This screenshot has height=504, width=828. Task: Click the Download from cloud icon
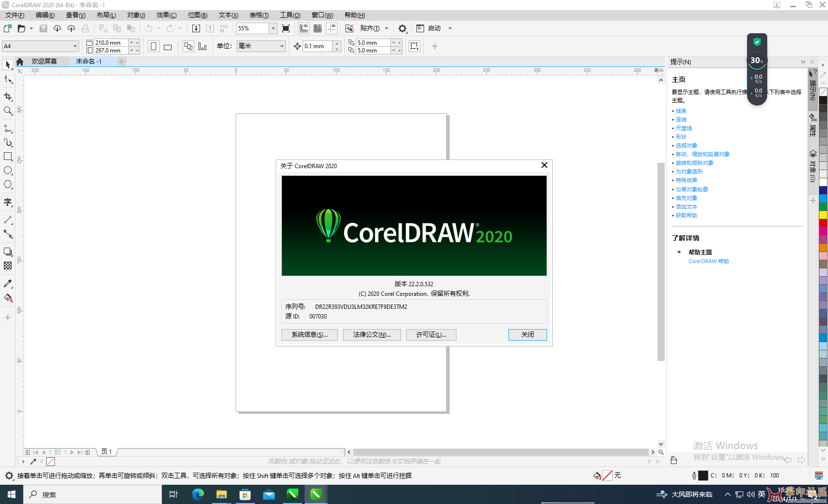pyautogui.click(x=57, y=28)
